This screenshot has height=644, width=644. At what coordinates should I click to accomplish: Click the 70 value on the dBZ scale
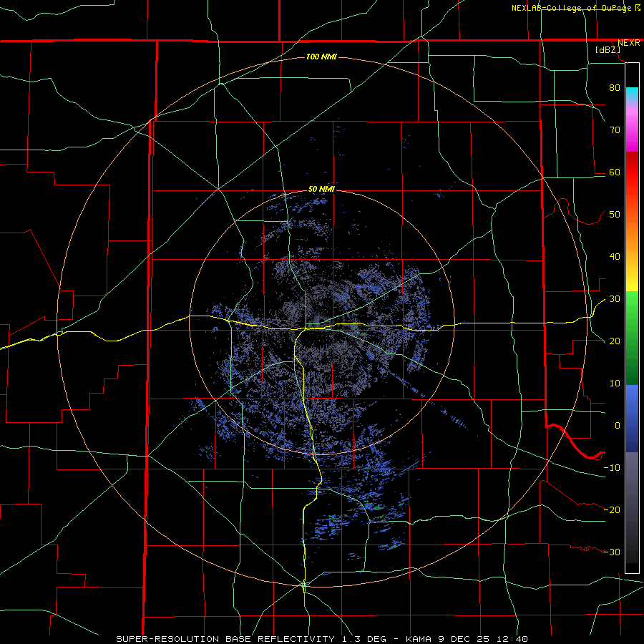[x=615, y=130]
